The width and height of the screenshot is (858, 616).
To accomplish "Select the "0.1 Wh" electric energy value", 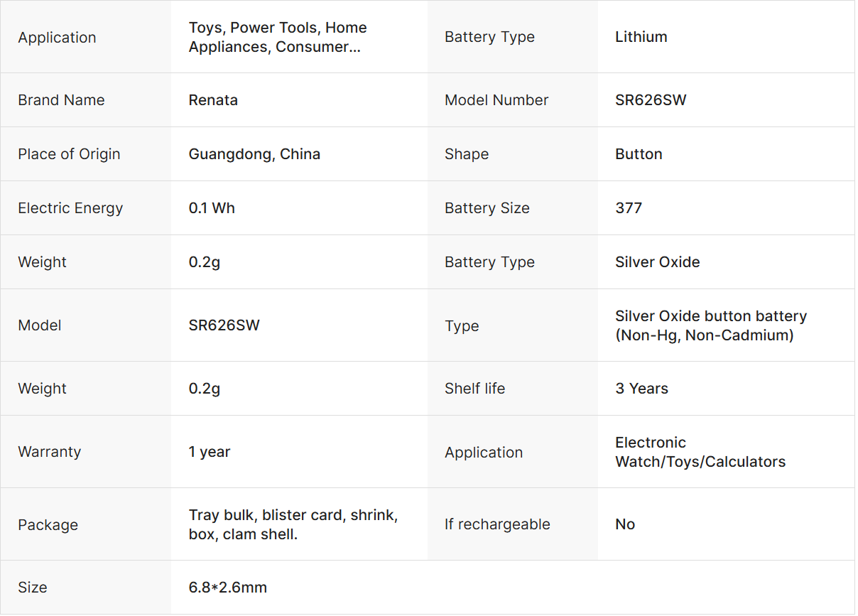I will coord(212,208).
